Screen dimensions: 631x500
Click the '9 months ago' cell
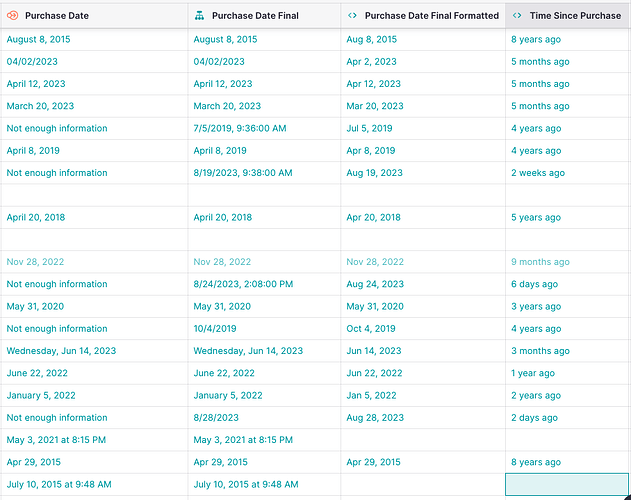point(568,262)
